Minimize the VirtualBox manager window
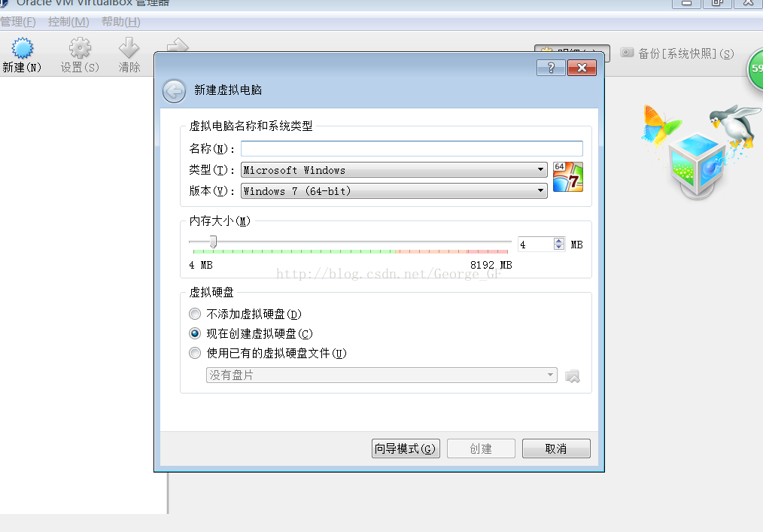Image resolution: width=763 pixels, height=532 pixels. (x=686, y=3)
